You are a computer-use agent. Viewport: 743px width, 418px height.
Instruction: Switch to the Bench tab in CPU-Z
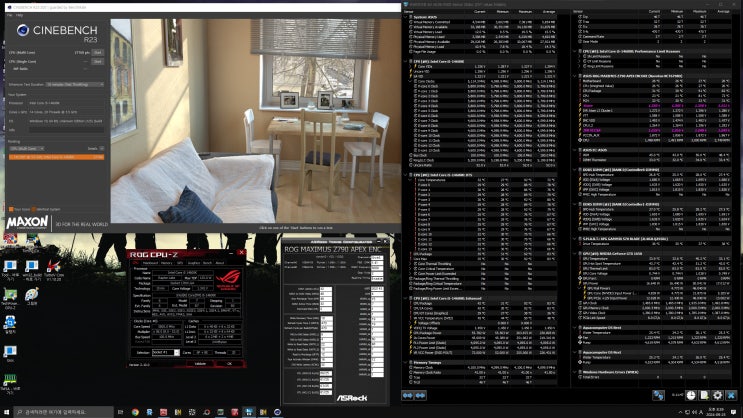coord(208,263)
